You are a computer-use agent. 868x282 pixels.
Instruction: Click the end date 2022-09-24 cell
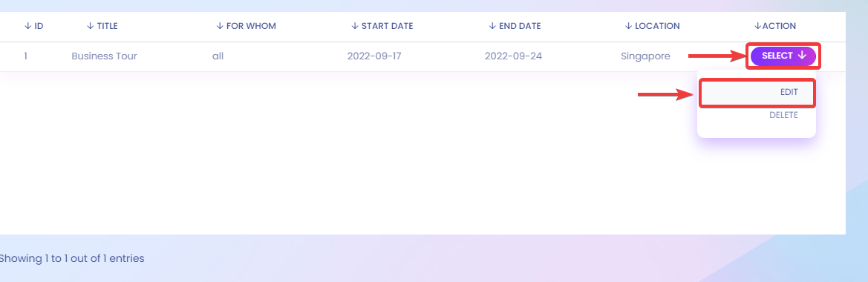pos(513,56)
